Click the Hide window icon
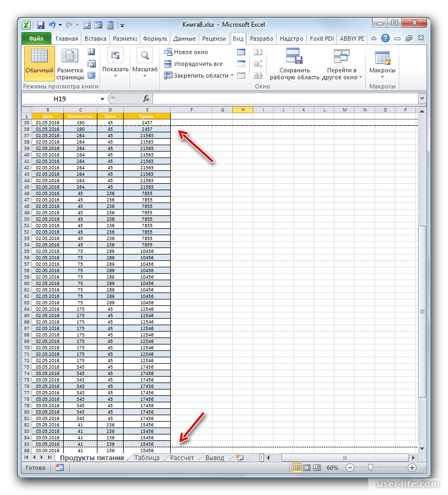 click(x=241, y=64)
